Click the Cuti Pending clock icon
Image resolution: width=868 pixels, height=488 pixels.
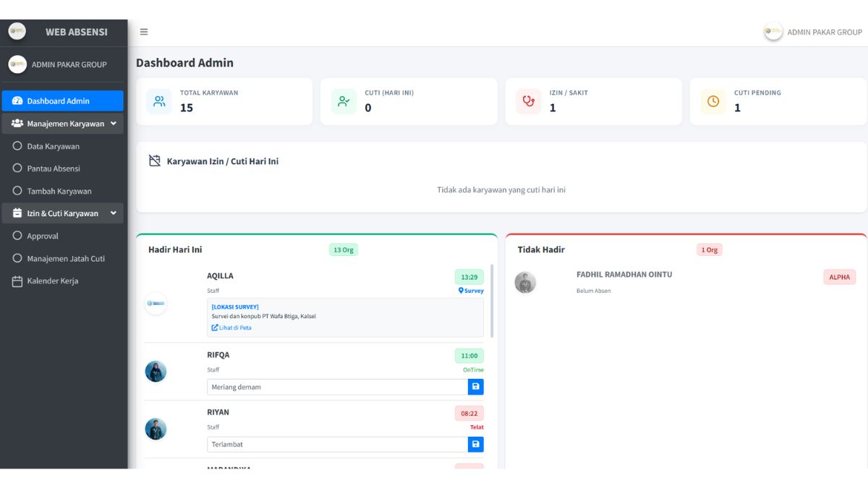tap(713, 101)
